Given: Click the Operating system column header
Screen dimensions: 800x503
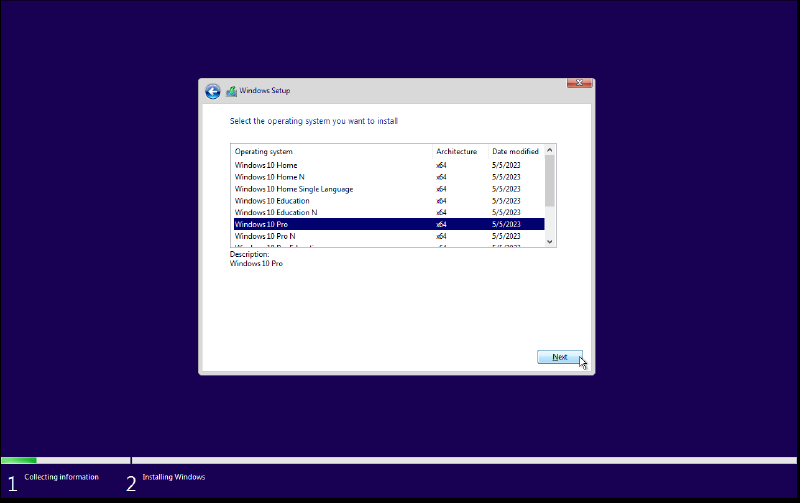Looking at the screenshot, I should tap(332, 152).
